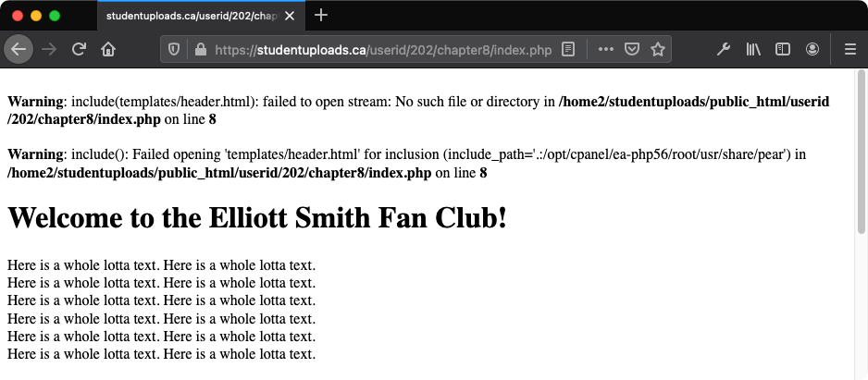Open the Library bookshelf icon

pos(753,49)
